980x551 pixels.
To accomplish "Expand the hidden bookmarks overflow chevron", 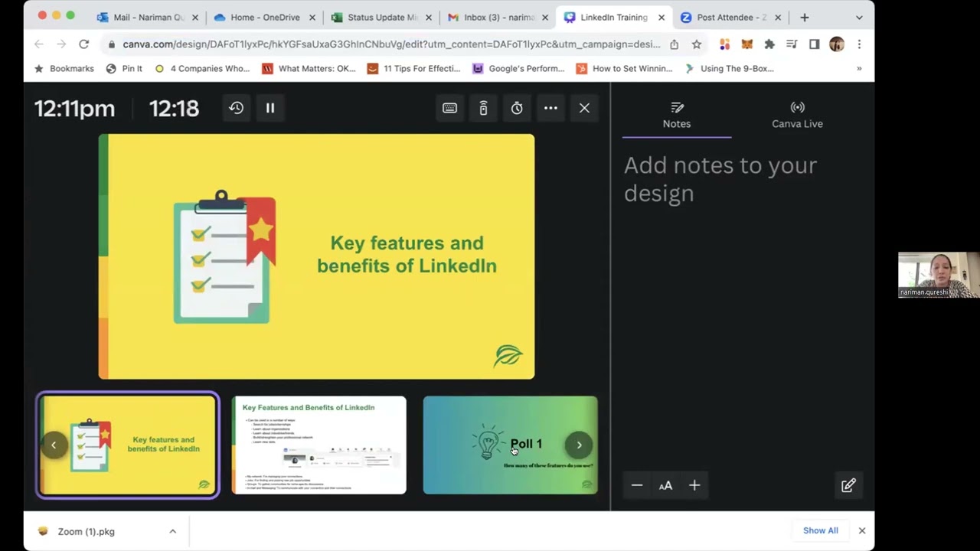I will tap(859, 68).
